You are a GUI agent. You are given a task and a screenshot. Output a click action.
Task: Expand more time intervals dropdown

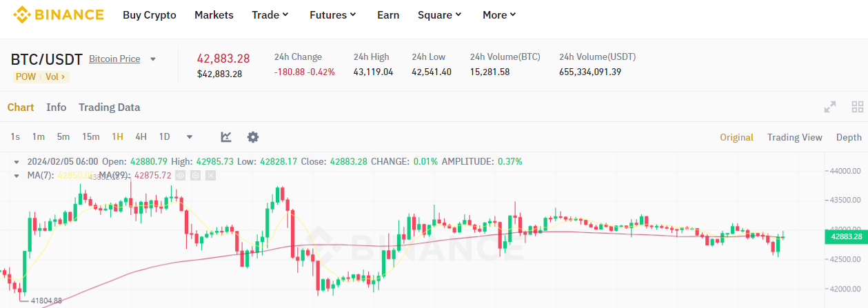click(190, 137)
